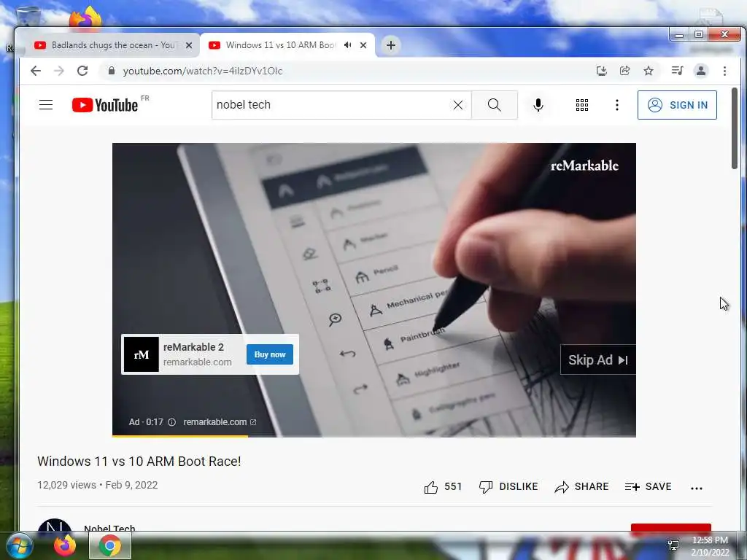Screen dimensions: 747x560
Task: Start voice search with microphone
Action: (x=538, y=105)
